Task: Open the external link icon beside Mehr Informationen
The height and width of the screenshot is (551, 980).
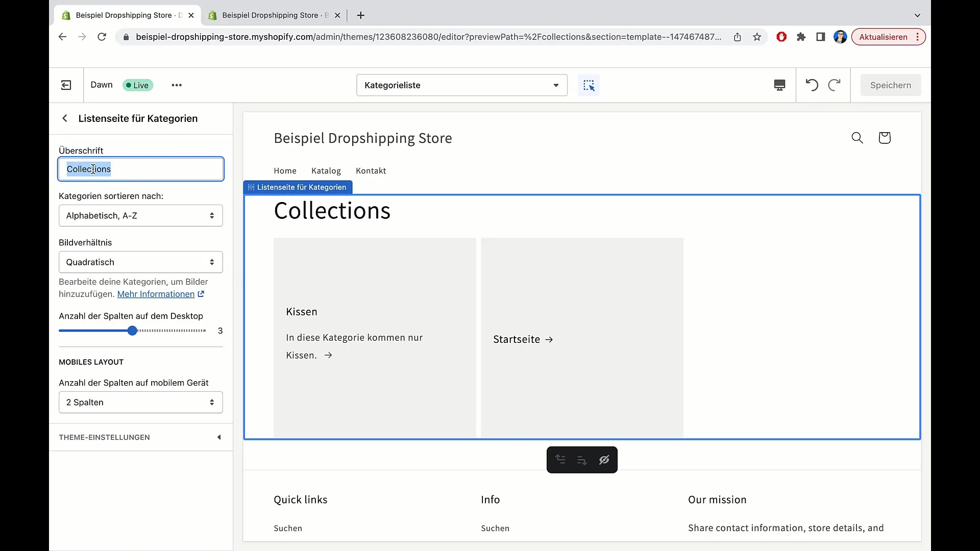Action: coord(201,294)
